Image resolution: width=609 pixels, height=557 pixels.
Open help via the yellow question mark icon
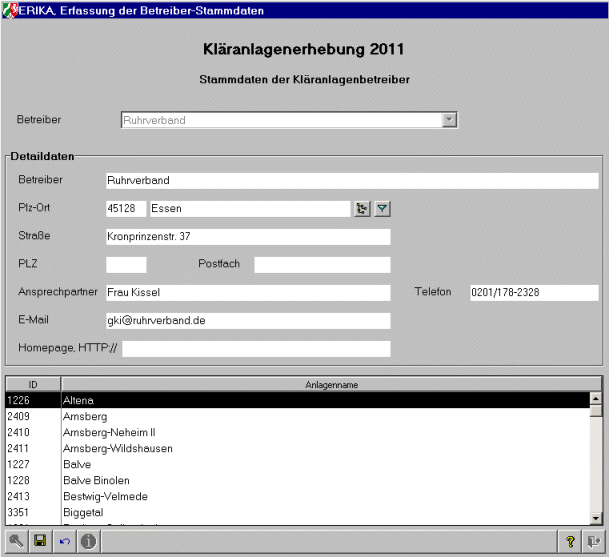click(570, 541)
